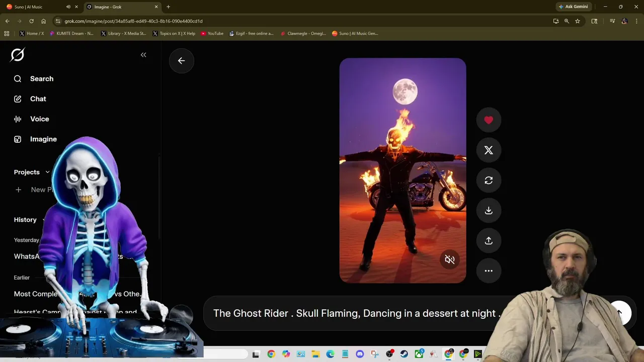Regenerate the image with refresh icon

point(489,180)
